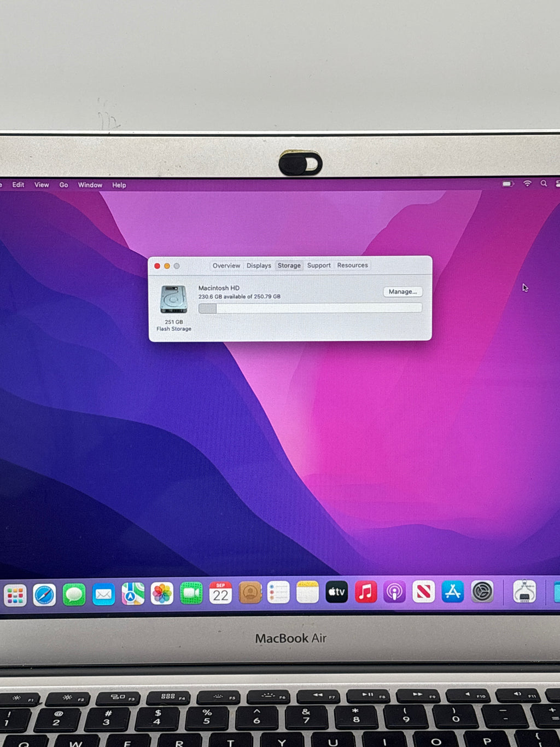Launch Safari from the Dock

(44, 595)
